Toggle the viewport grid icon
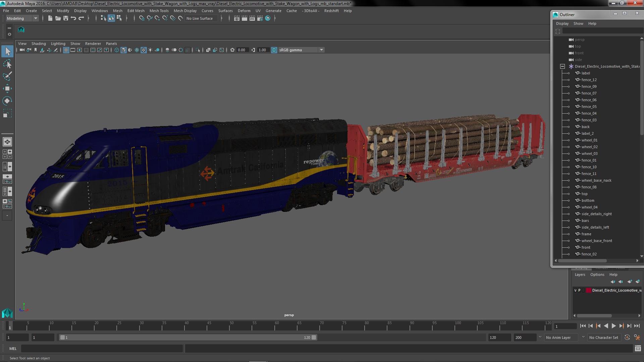The image size is (644, 362). pos(66,50)
